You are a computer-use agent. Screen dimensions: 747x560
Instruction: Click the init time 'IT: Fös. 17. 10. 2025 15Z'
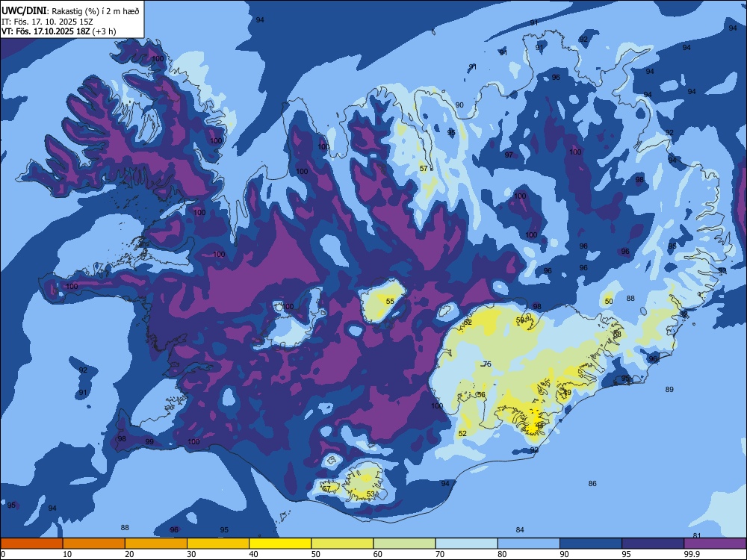coord(47,22)
